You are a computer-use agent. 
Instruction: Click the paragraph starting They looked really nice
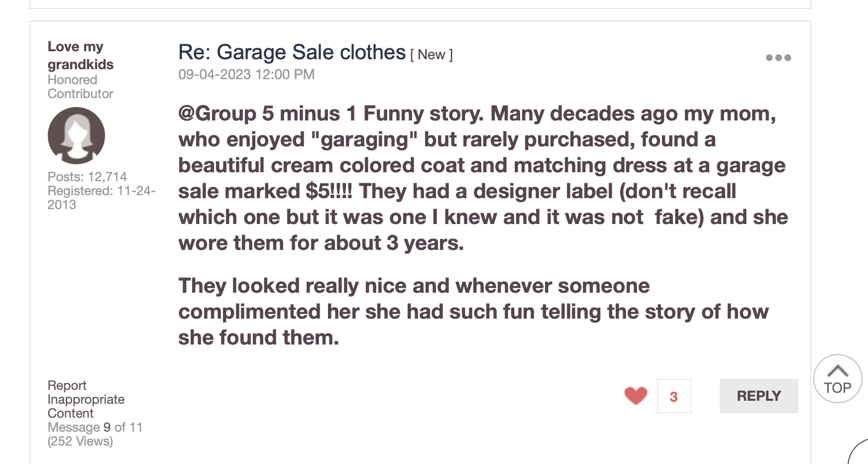pos(473,312)
